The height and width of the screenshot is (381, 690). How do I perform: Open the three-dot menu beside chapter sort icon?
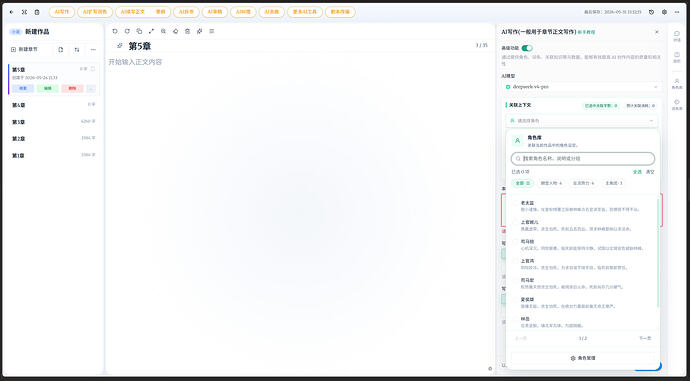click(x=93, y=50)
